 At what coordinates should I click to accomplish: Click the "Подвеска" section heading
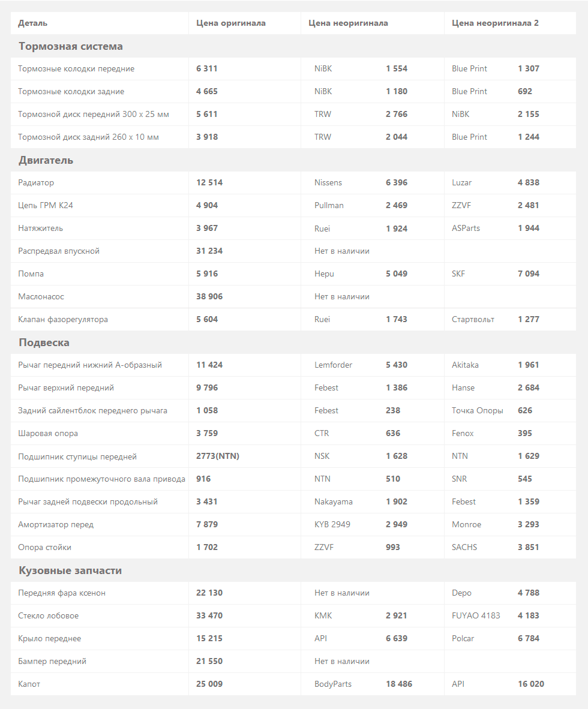(x=44, y=343)
